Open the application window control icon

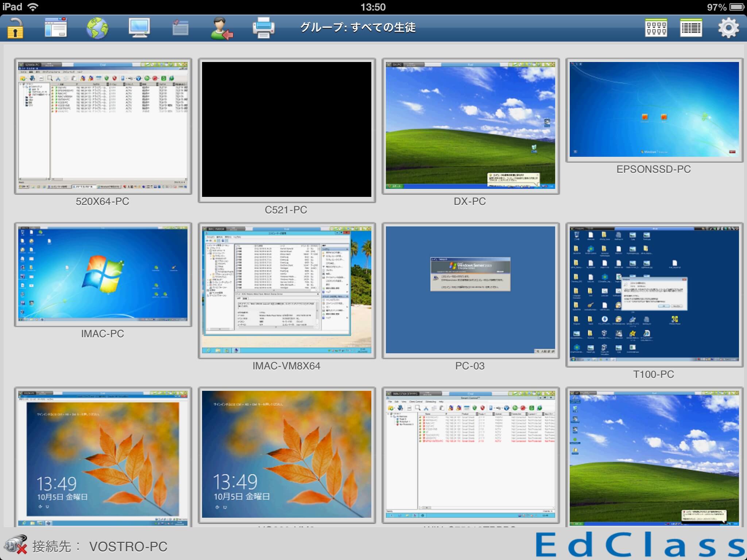56,28
